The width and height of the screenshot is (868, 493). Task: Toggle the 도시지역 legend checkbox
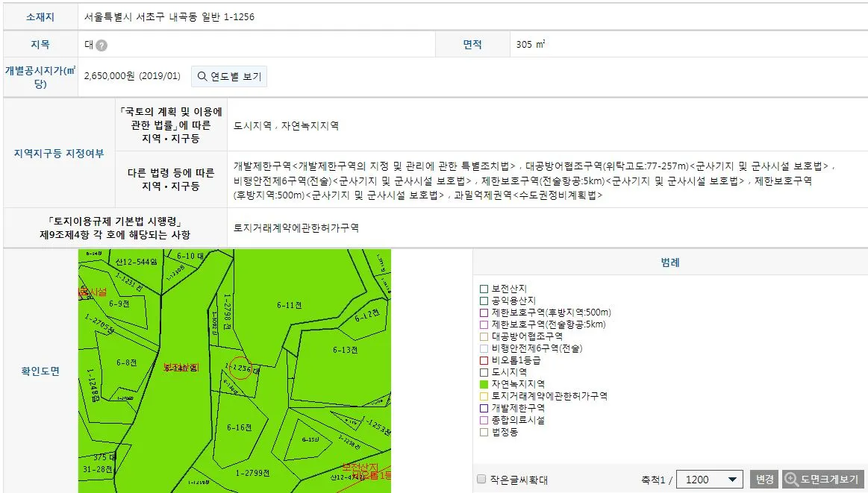pos(484,371)
